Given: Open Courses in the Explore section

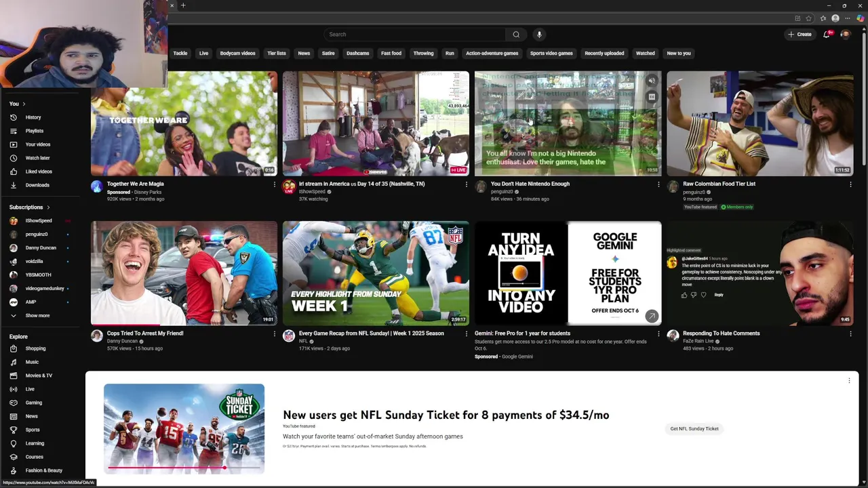Looking at the screenshot, I should (28, 457).
